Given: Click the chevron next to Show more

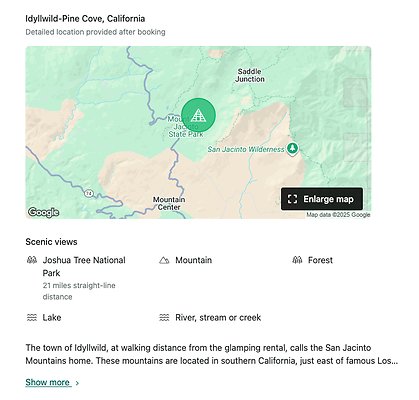Looking at the screenshot, I should click(77, 383).
